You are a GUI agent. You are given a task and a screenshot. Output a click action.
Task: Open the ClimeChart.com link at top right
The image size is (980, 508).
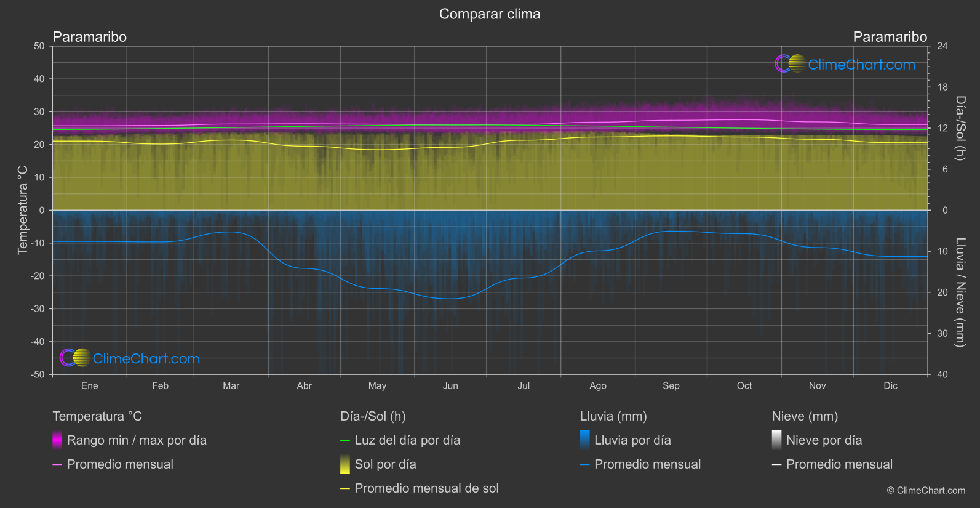point(861,65)
